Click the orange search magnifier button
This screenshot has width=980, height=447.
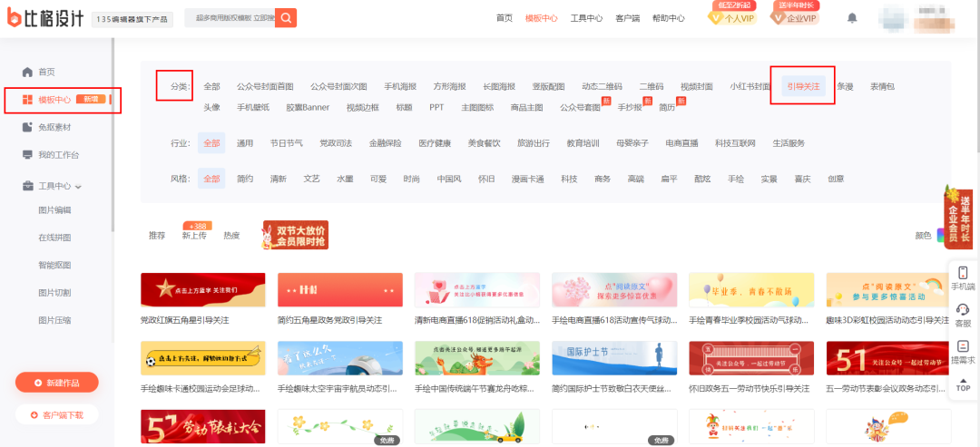[x=286, y=18]
